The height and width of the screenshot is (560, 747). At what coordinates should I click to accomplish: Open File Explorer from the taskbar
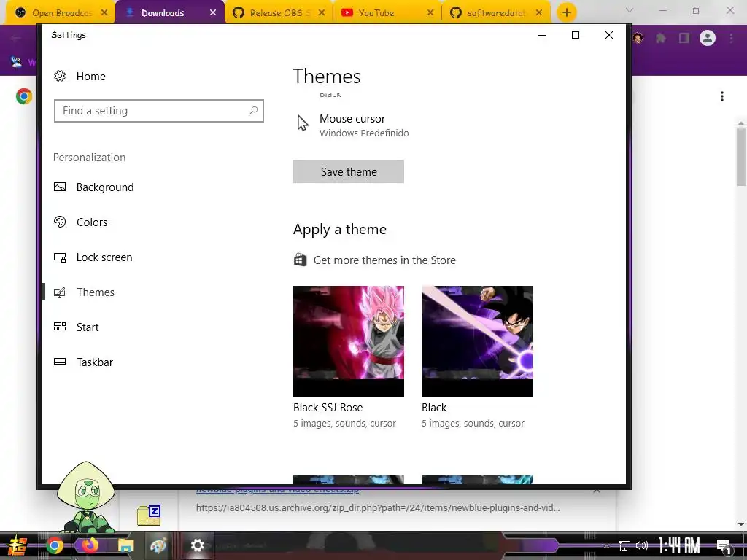125,545
